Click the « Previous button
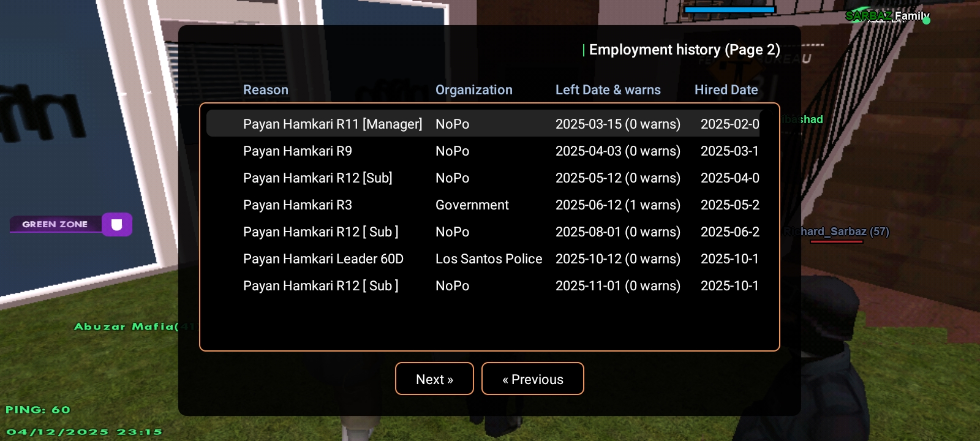This screenshot has width=980, height=441. 532,379
